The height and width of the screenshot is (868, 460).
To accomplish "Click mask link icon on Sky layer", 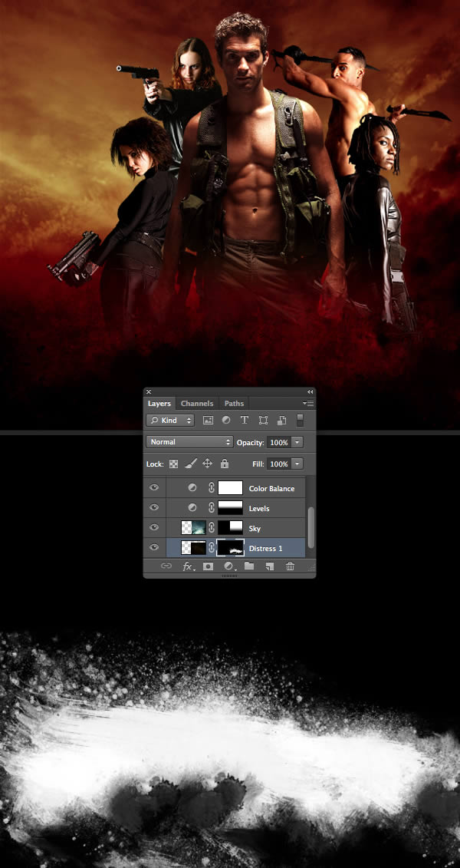I will coord(211,527).
